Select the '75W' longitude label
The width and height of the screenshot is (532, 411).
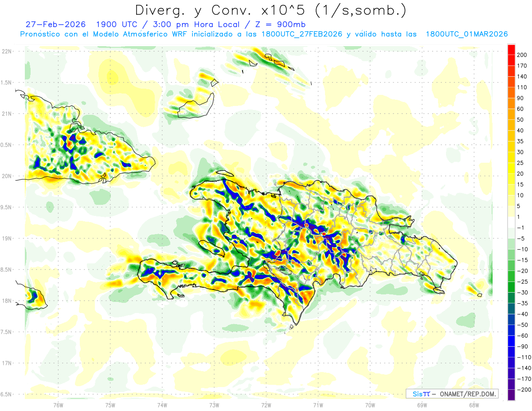click(x=110, y=405)
